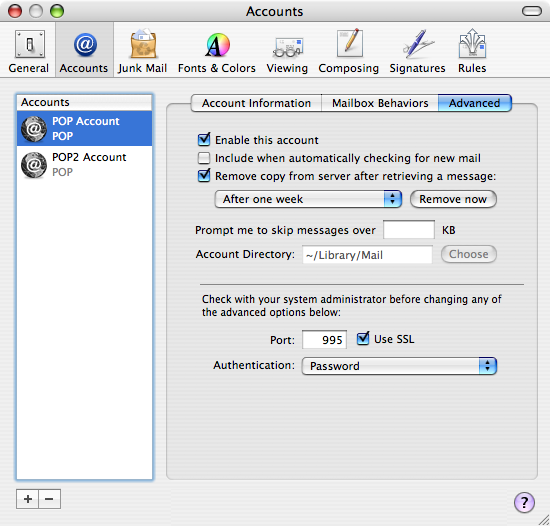This screenshot has height=526, width=550.
Task: Click the Accounts list column header
Action: pyautogui.click(x=84, y=102)
